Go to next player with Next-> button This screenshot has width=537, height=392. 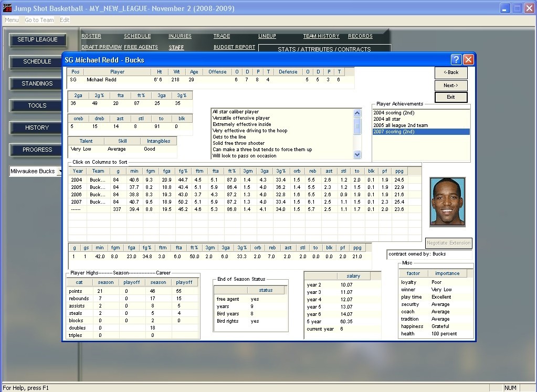coord(450,86)
